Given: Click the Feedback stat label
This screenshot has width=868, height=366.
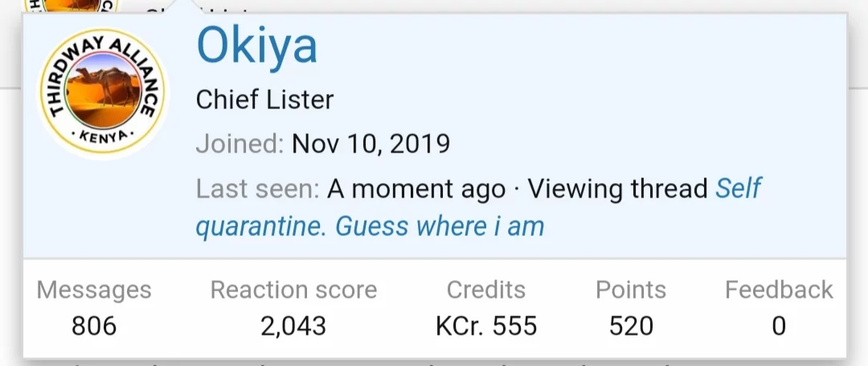Looking at the screenshot, I should [x=779, y=290].
